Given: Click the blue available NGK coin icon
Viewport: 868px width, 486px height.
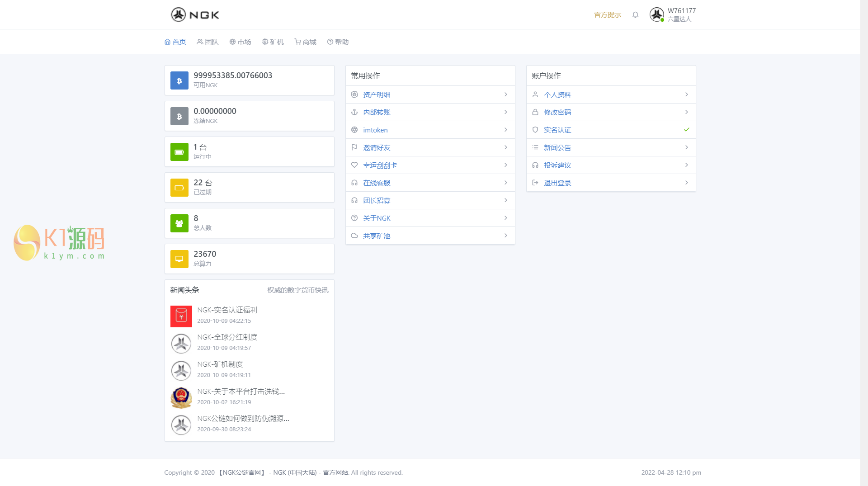Looking at the screenshot, I should [x=179, y=80].
